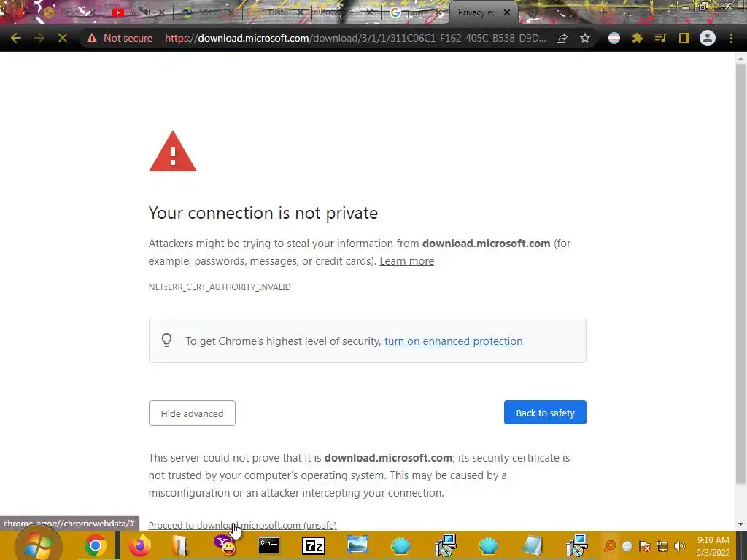Image resolution: width=747 pixels, height=560 pixels.
Task: Open Yahoo Messenger from the taskbar
Action: pos(225,545)
